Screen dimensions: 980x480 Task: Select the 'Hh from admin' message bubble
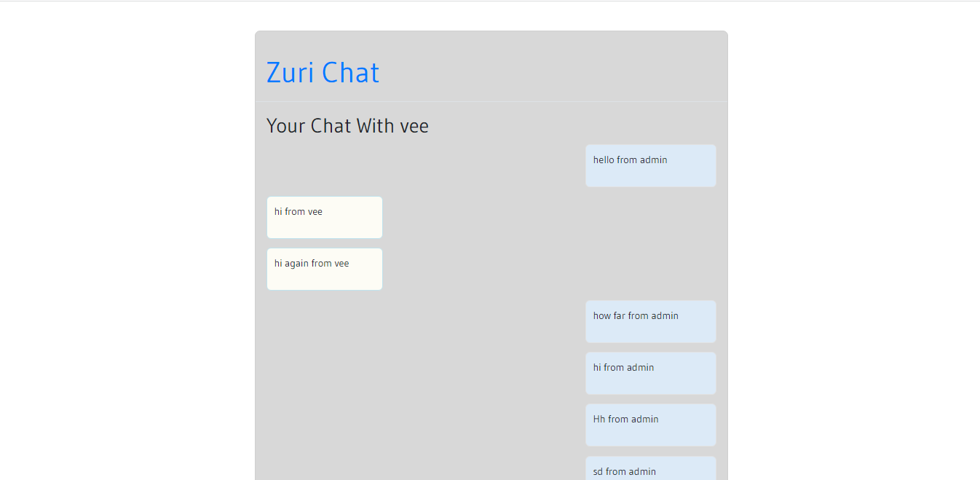651,425
